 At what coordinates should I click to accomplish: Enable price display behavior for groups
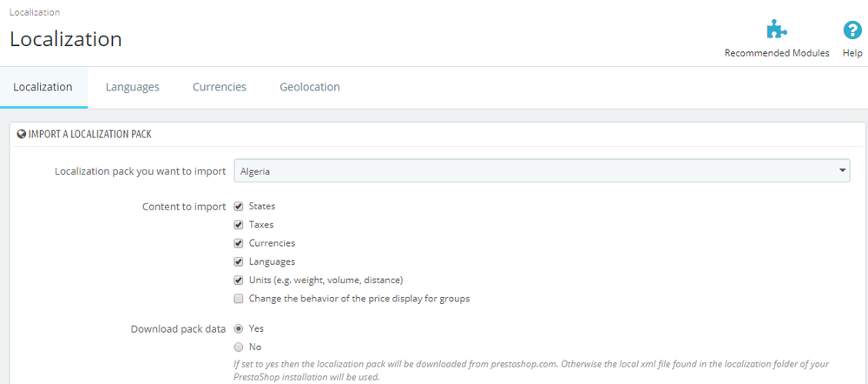click(239, 299)
